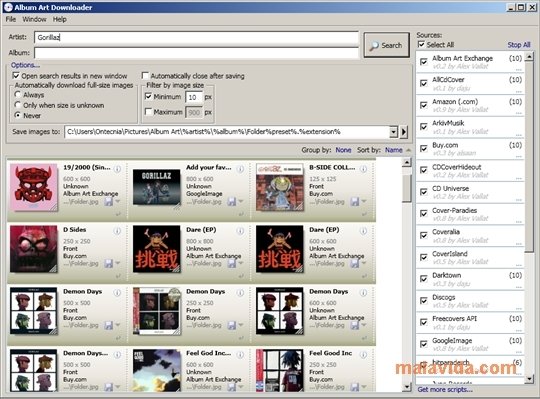Open save options dropdown for B-SIDE COLL
The image size is (540, 399).
[364, 201]
